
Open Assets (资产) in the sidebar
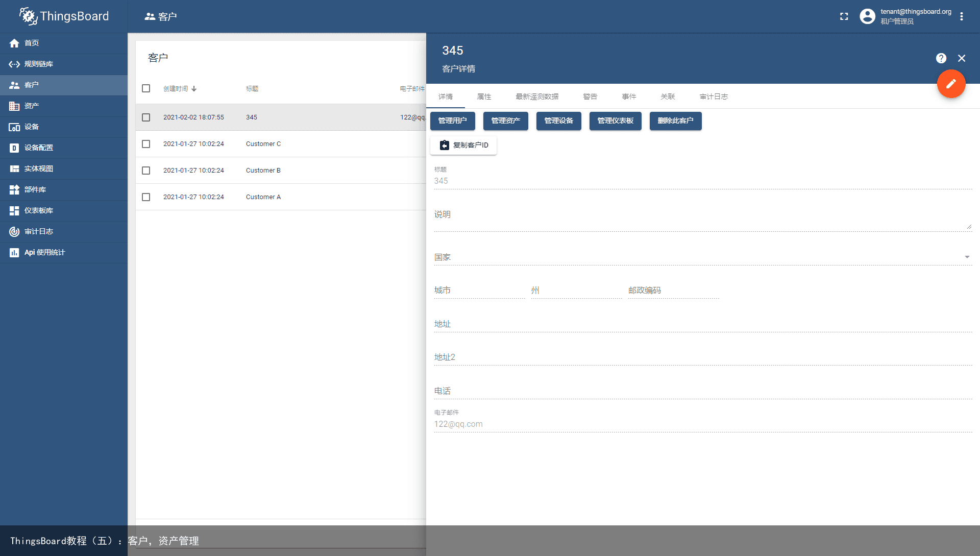tap(63, 106)
